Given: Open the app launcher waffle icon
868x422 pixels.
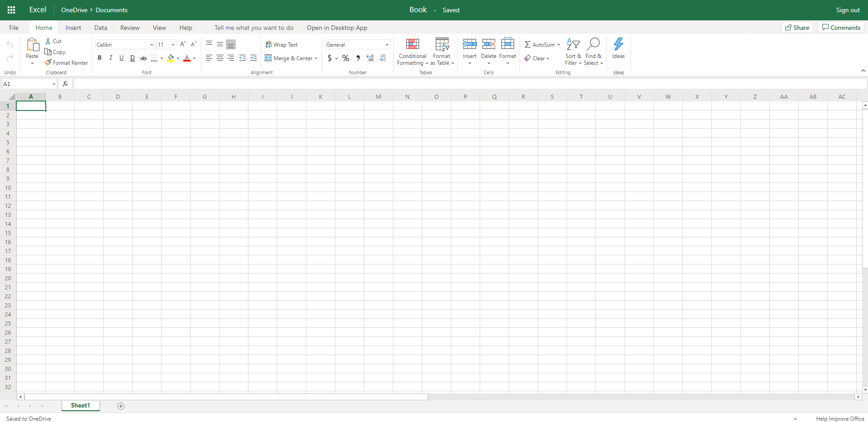Looking at the screenshot, I should 11,10.
